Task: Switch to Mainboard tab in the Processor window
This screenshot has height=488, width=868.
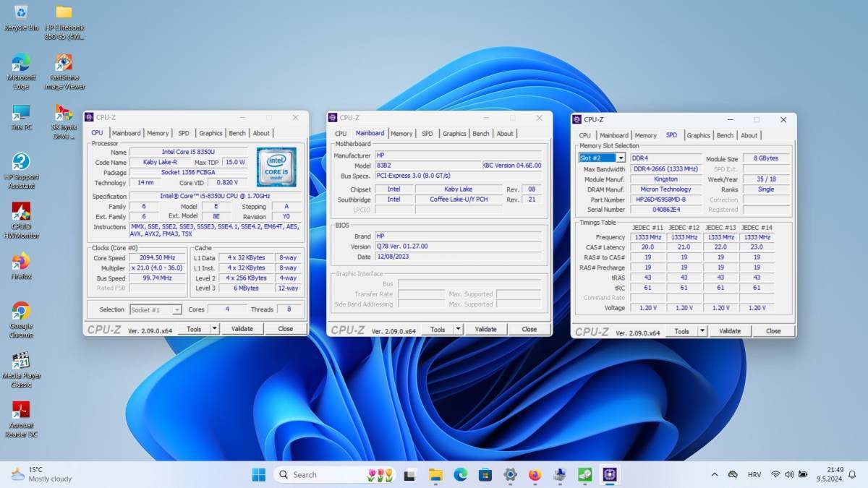Action: click(126, 133)
